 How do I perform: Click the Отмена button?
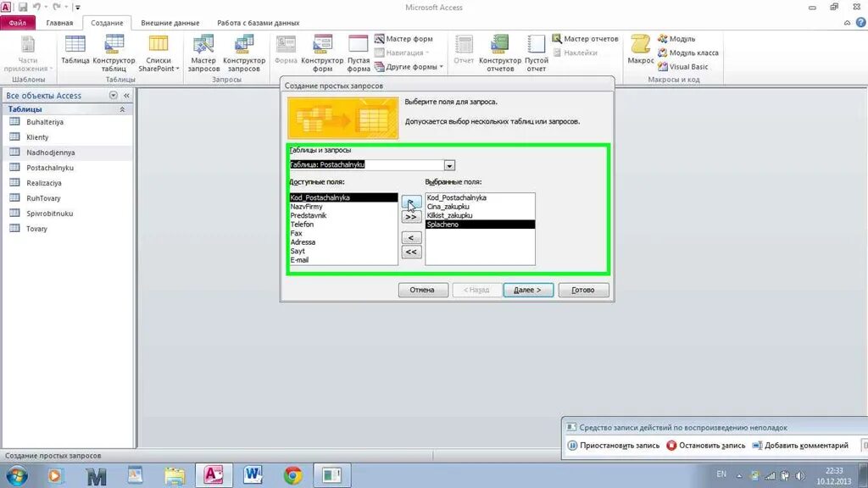click(423, 290)
